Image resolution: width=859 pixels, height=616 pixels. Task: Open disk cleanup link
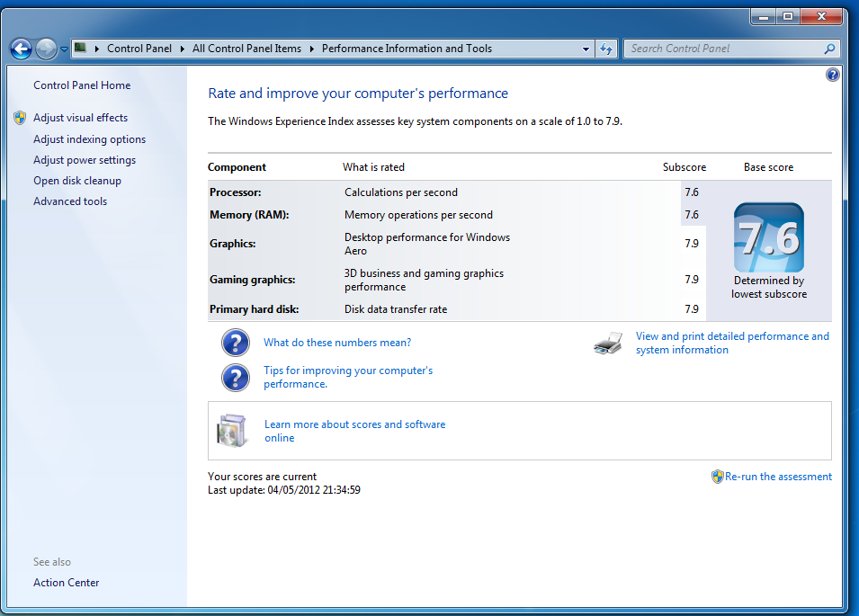[x=77, y=181]
